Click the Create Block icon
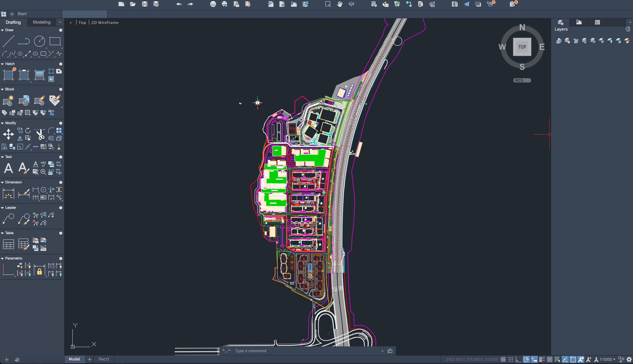Screen dimensions: 633x364 click(x=8, y=100)
